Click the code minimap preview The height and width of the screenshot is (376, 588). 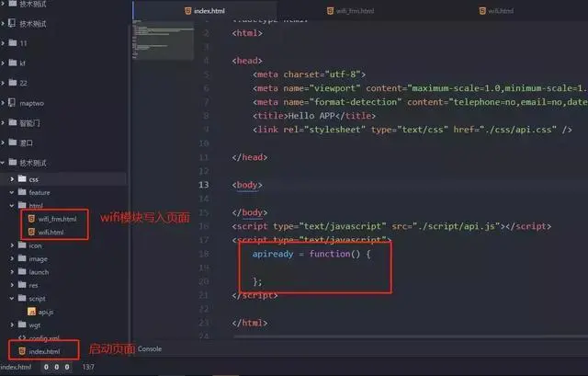click(x=164, y=40)
